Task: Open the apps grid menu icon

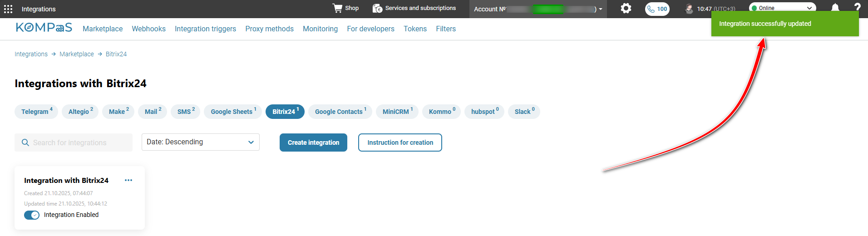Action: pyautogui.click(x=8, y=9)
